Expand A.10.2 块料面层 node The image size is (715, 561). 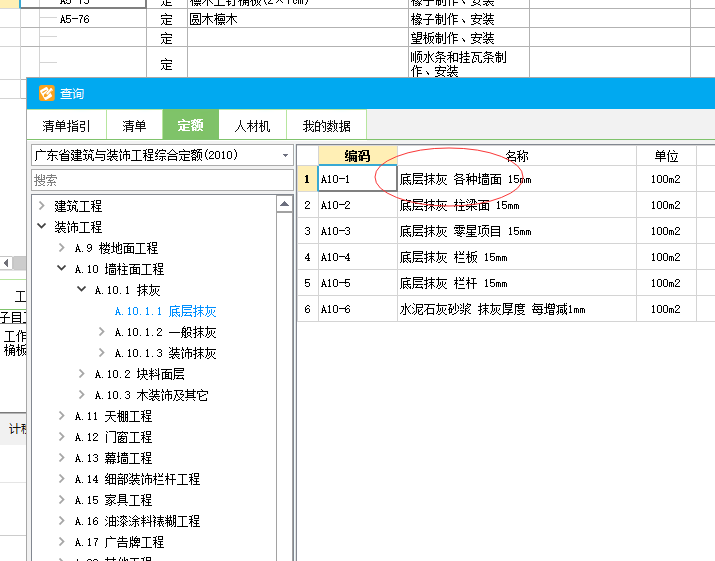point(82,374)
